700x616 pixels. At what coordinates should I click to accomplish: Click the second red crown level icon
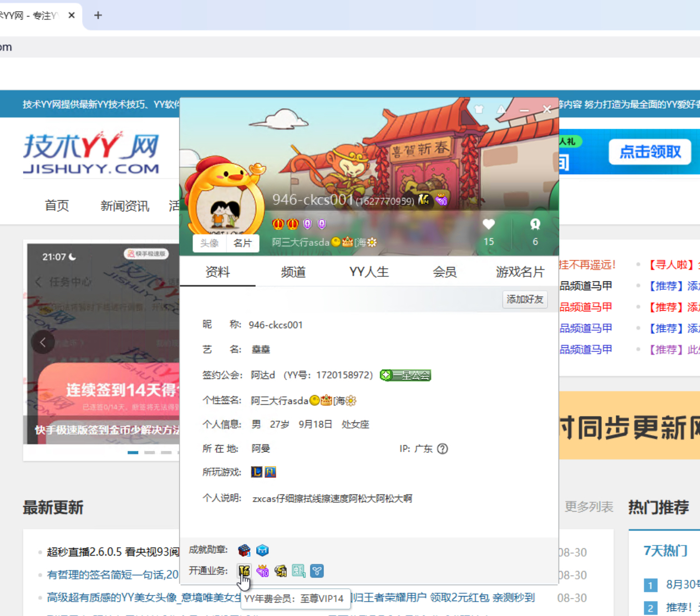pos(292,224)
